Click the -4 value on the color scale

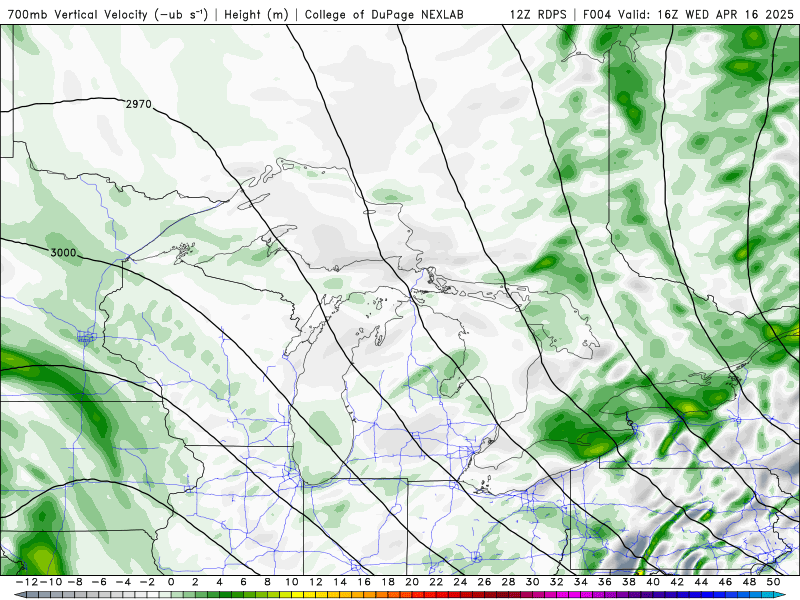tap(122, 582)
